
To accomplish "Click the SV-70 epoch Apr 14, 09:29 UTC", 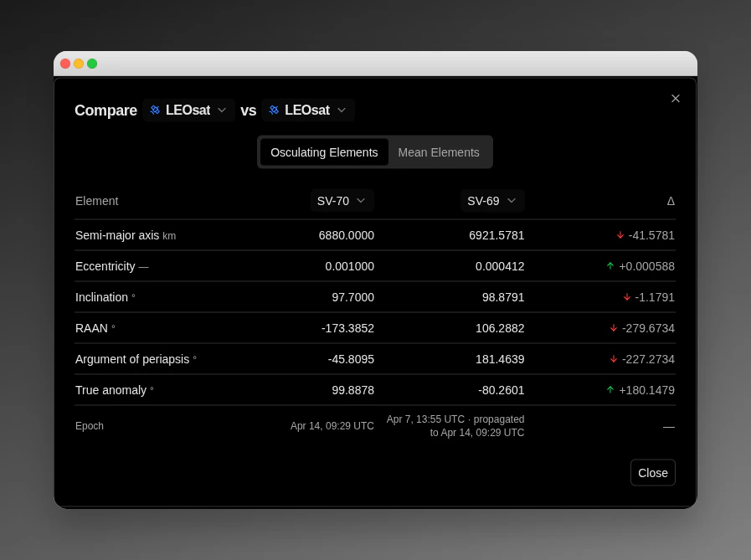I will pos(332,426).
